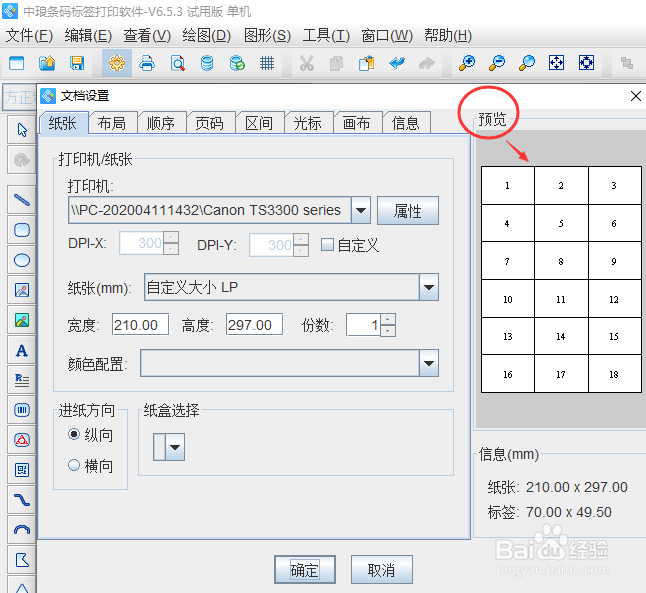This screenshot has width=646, height=593.
Task: Expand the 纸张(mm) size dropdown
Action: pos(429,287)
